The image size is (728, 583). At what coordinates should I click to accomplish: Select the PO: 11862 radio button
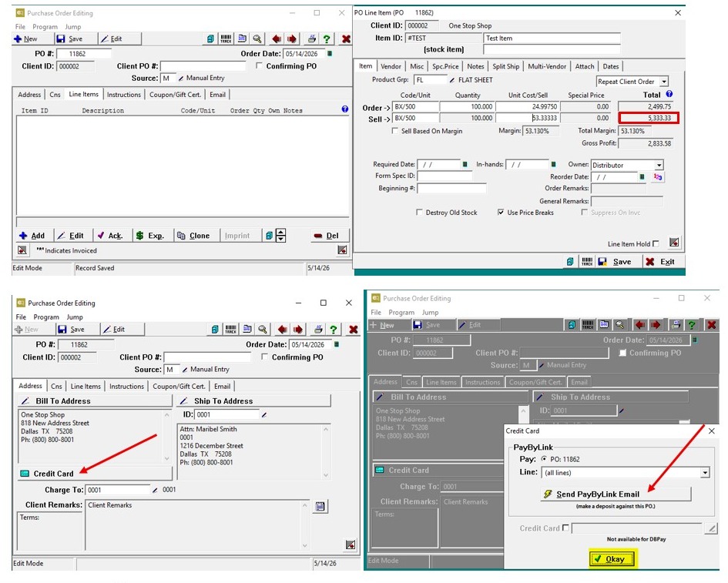pyautogui.click(x=544, y=458)
